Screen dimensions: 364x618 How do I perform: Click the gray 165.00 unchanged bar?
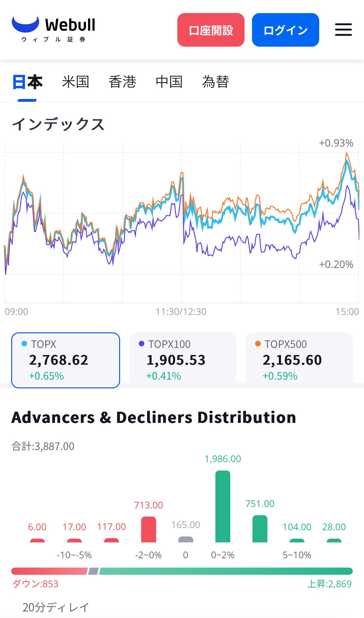coord(185,539)
